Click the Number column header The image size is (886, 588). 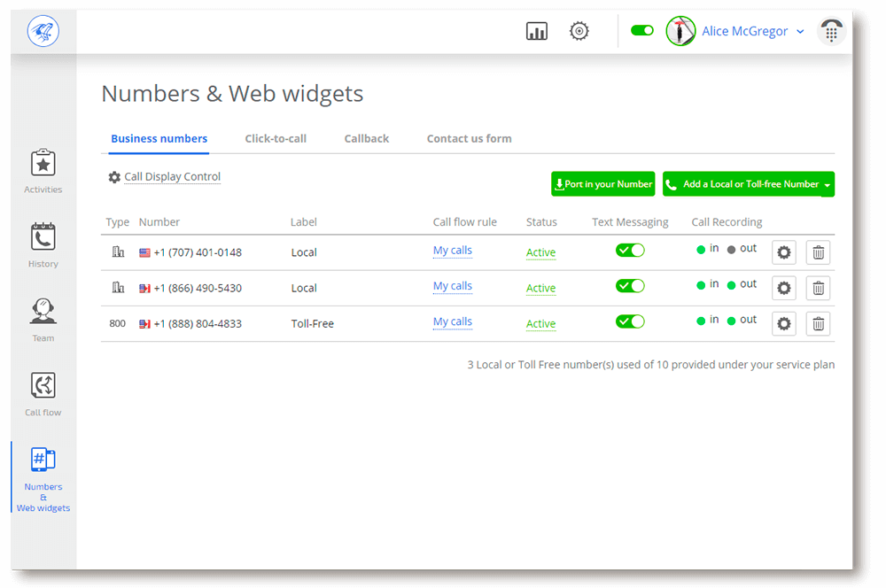pos(159,222)
